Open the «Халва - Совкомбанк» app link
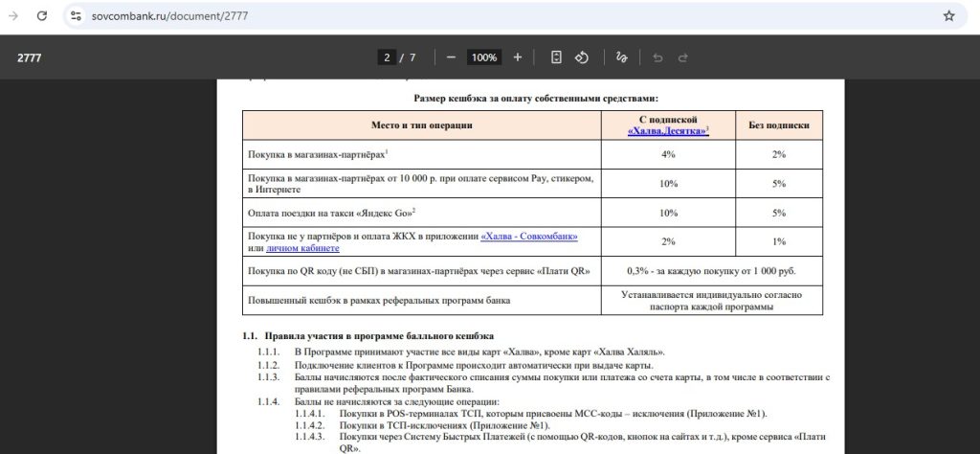980x454 pixels. pos(528,237)
